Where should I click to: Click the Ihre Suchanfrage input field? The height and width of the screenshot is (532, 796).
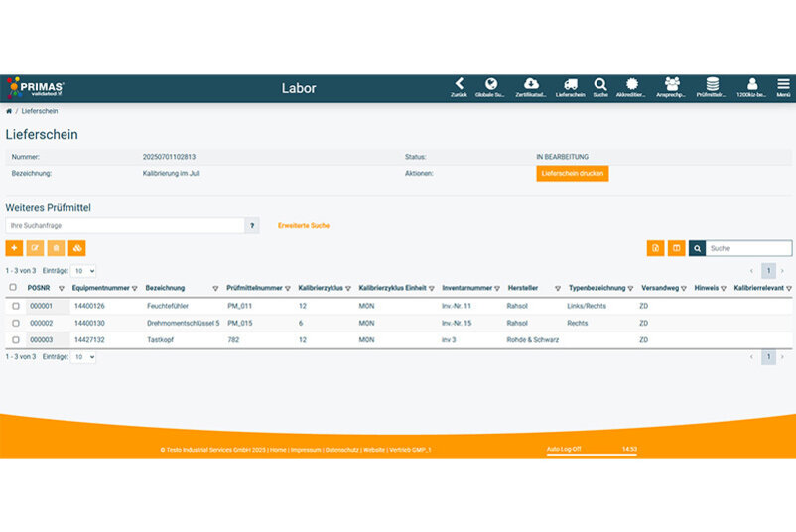pyautogui.click(x=125, y=225)
